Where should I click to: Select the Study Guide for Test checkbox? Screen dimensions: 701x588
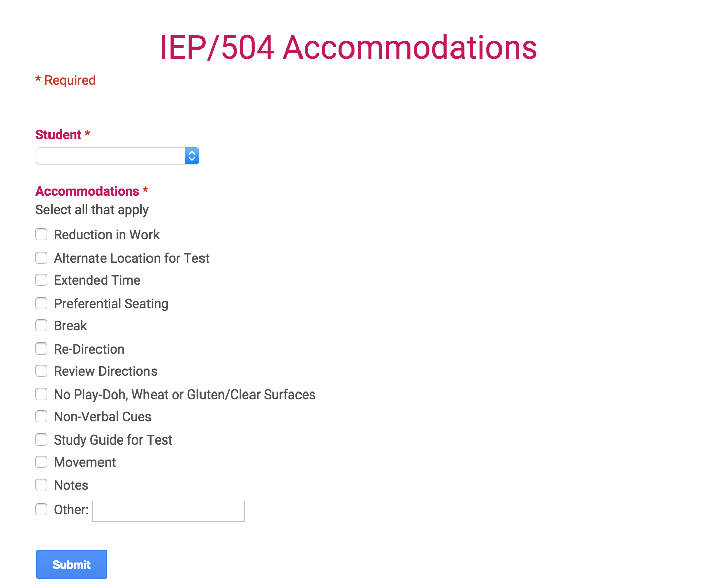[x=41, y=439]
